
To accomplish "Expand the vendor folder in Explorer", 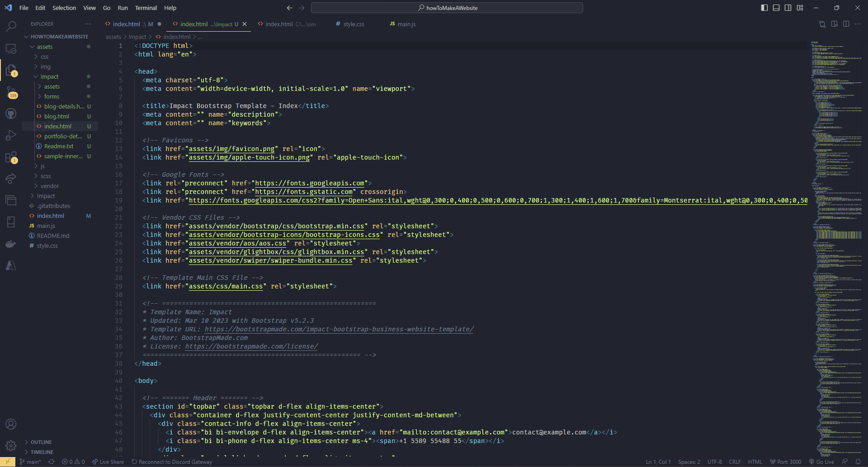I will tap(49, 186).
